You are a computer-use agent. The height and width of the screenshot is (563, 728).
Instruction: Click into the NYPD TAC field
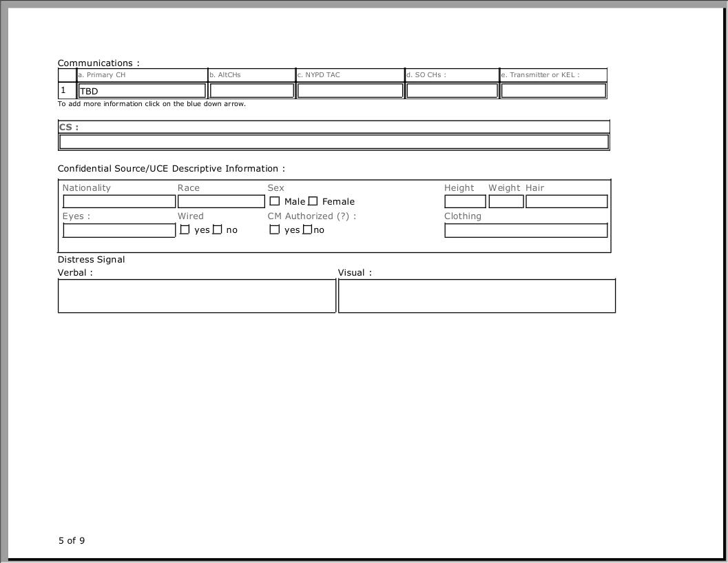tap(350, 91)
